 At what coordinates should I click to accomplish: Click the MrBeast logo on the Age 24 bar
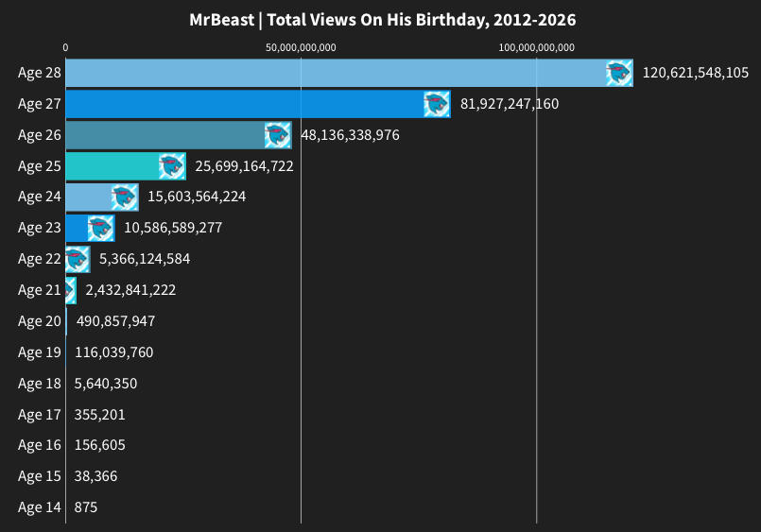click(125, 197)
